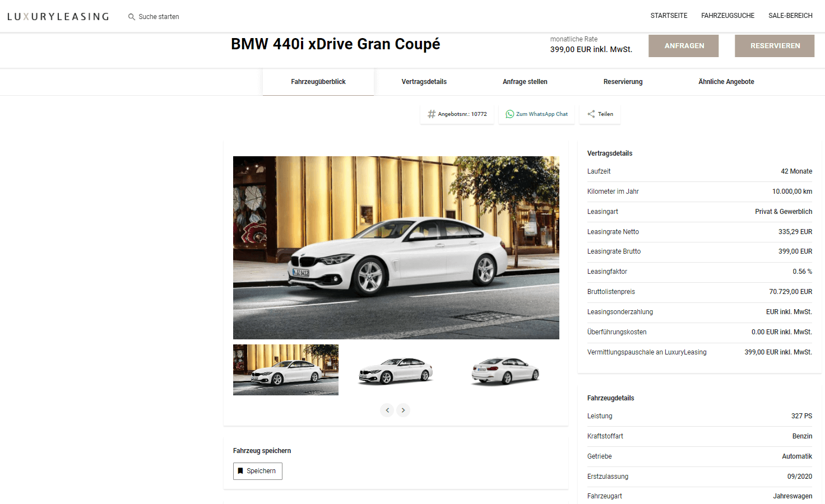Click the Leasingfaktor 0.56 % value
The height and width of the screenshot is (504, 825).
click(x=802, y=272)
